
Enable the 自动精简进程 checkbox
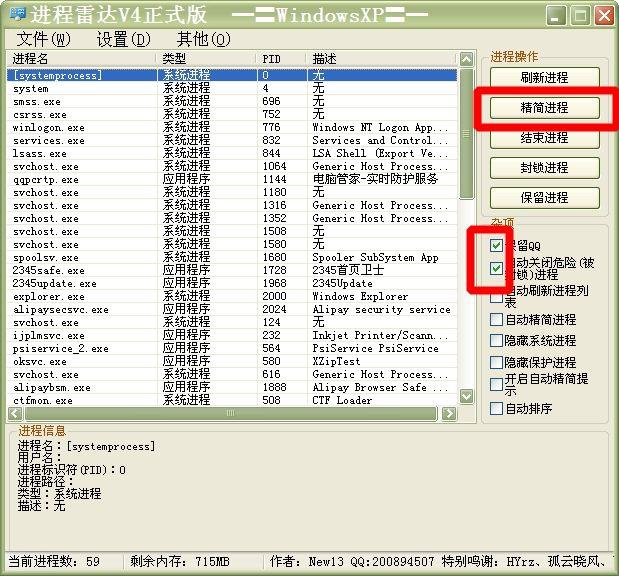coord(496,319)
